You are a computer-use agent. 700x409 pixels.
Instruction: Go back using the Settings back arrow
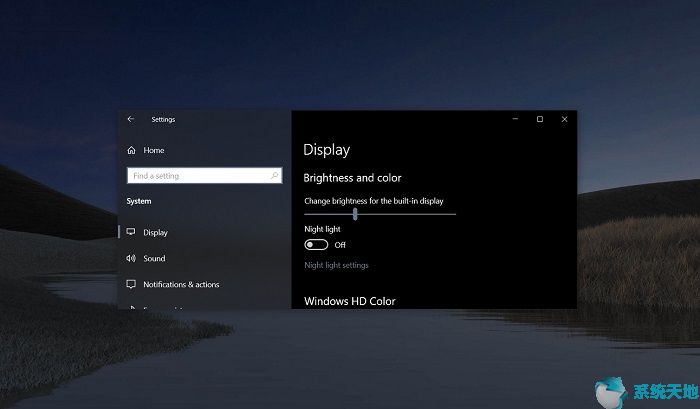pos(131,119)
